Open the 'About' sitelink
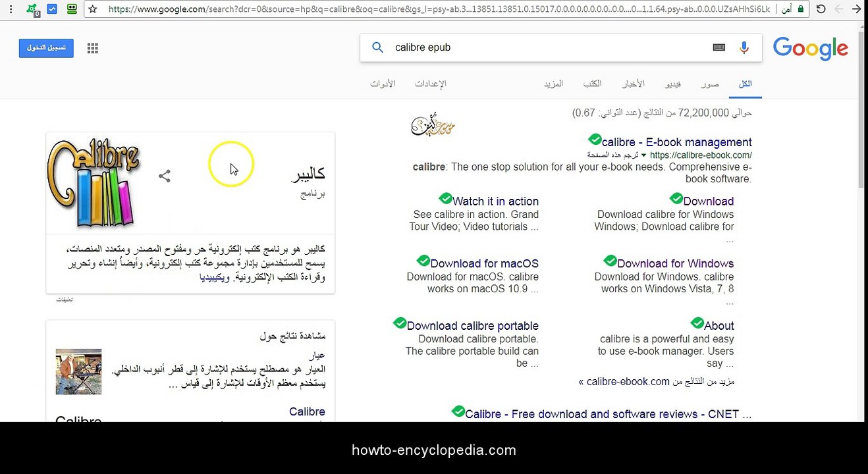 pyautogui.click(x=719, y=326)
